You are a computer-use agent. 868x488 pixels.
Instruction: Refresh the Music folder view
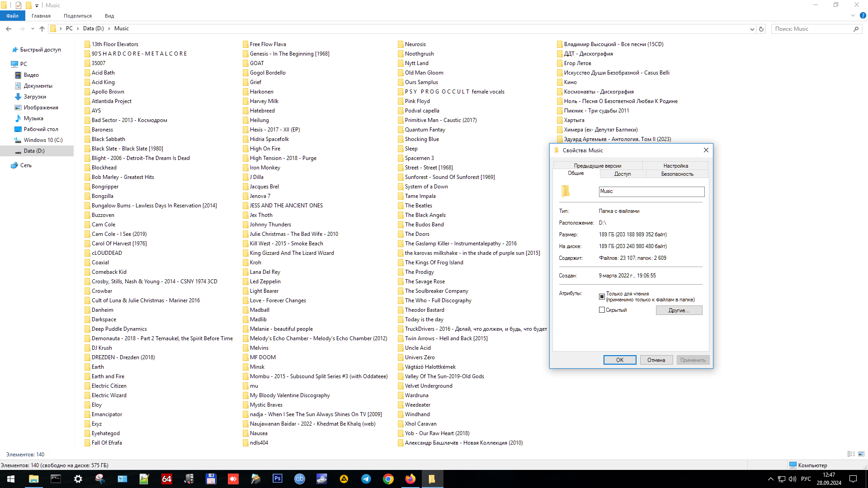pyautogui.click(x=761, y=29)
